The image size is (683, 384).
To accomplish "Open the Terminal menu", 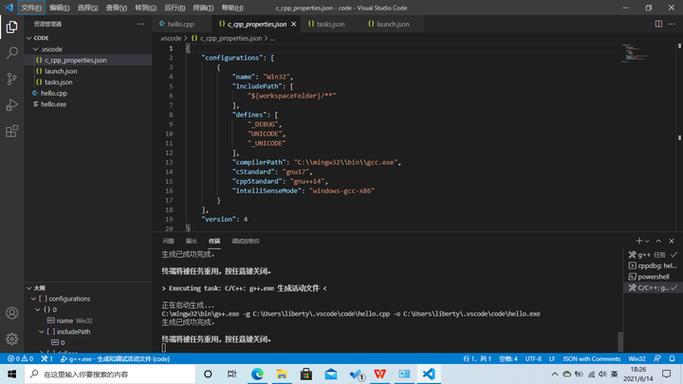I will tap(203, 8).
